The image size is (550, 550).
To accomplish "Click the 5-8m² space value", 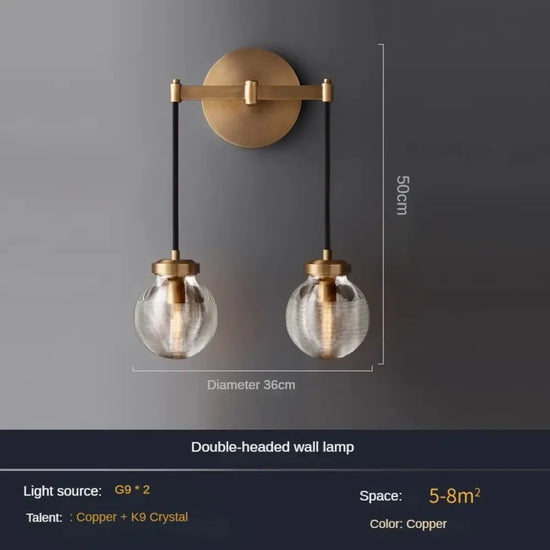I will [455, 496].
